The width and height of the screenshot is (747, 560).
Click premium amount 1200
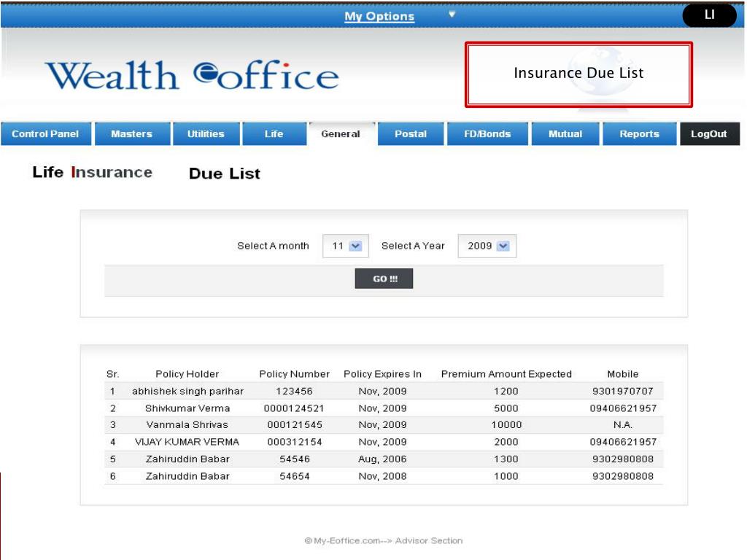pos(506,391)
